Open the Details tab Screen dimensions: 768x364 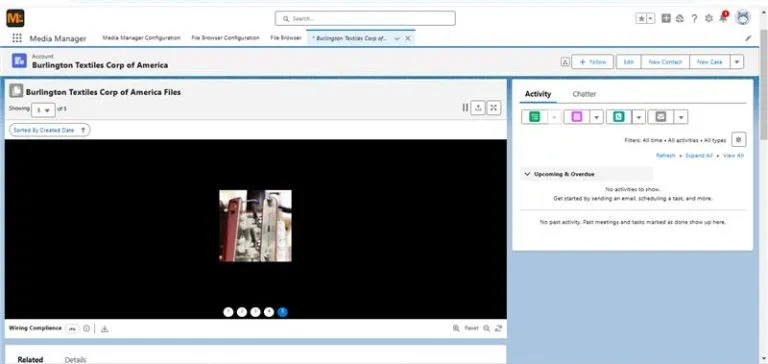tap(75, 360)
